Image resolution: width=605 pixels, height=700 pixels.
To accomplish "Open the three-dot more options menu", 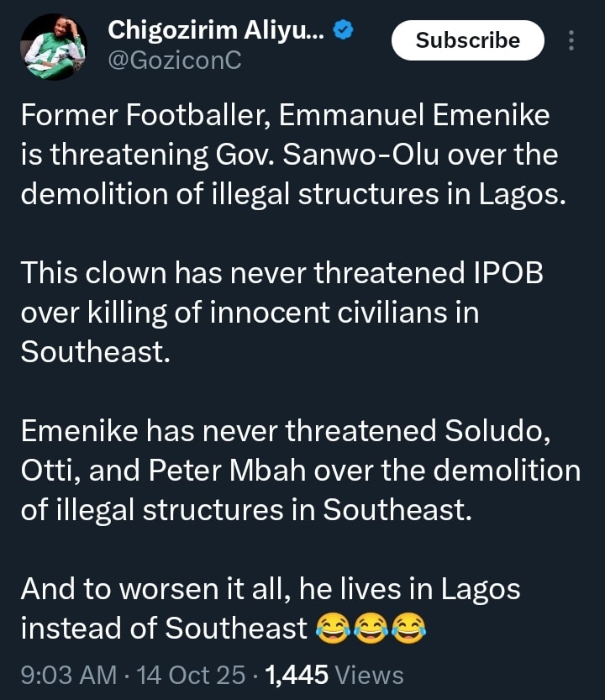I will tap(572, 40).
